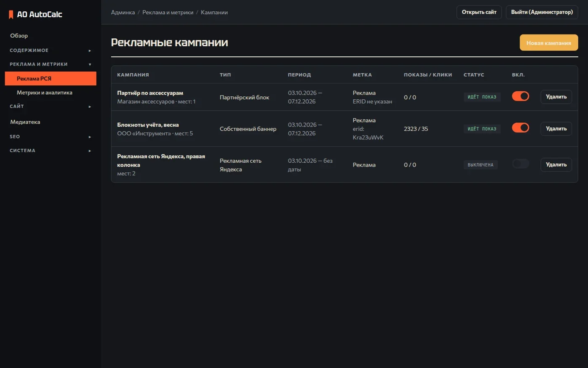Click the ВЫКЛЮЧЕНА status badge
This screenshot has height=368, width=588.
(x=480, y=165)
